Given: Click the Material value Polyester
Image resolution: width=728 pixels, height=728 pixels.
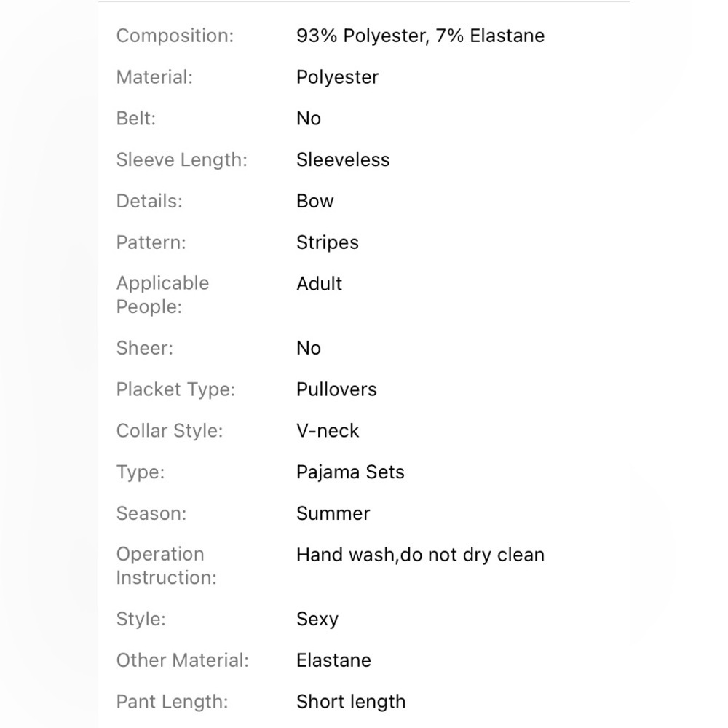Looking at the screenshot, I should [x=338, y=78].
